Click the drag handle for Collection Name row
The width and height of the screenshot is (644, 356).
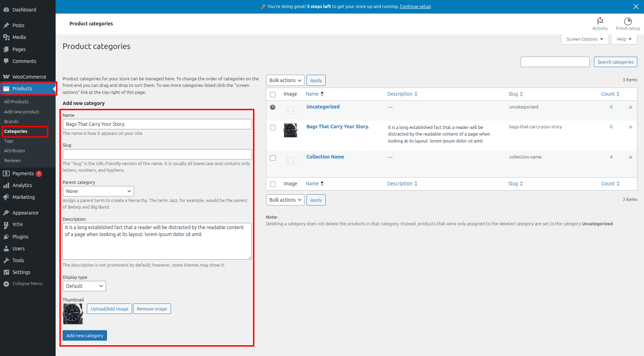click(630, 157)
